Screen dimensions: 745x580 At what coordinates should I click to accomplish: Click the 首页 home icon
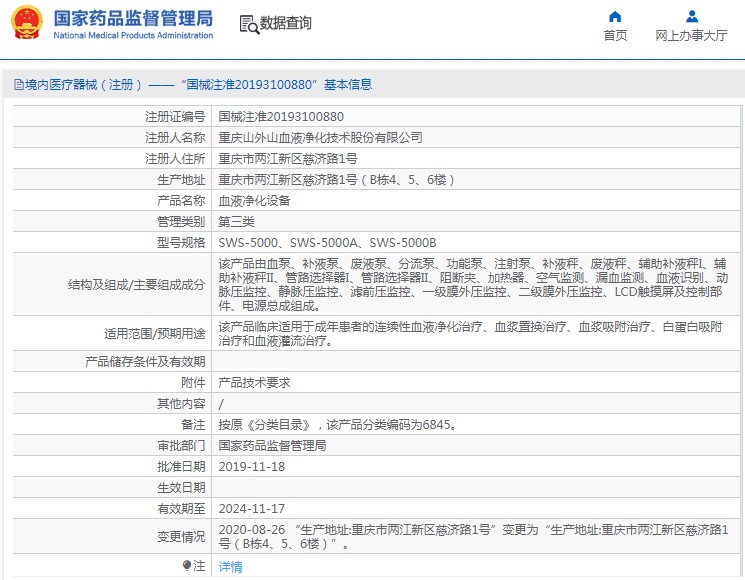pos(615,16)
